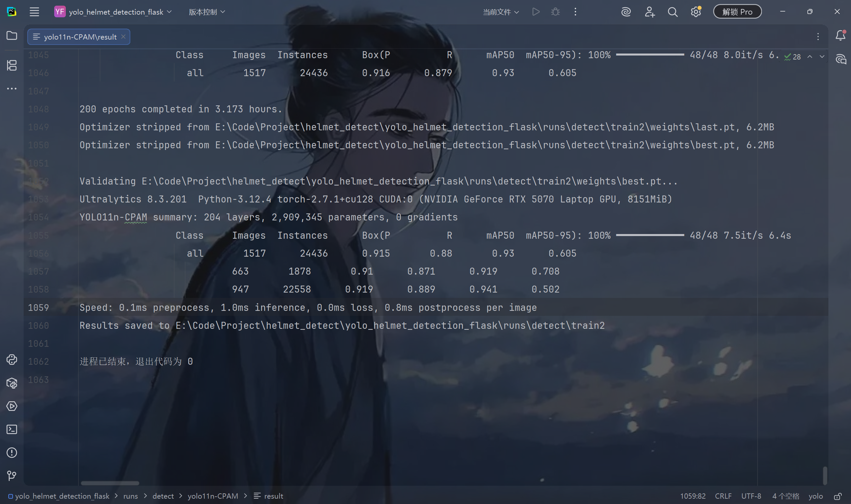Click line number 1059 in gutter
The width and height of the screenshot is (851, 504).
38,308
